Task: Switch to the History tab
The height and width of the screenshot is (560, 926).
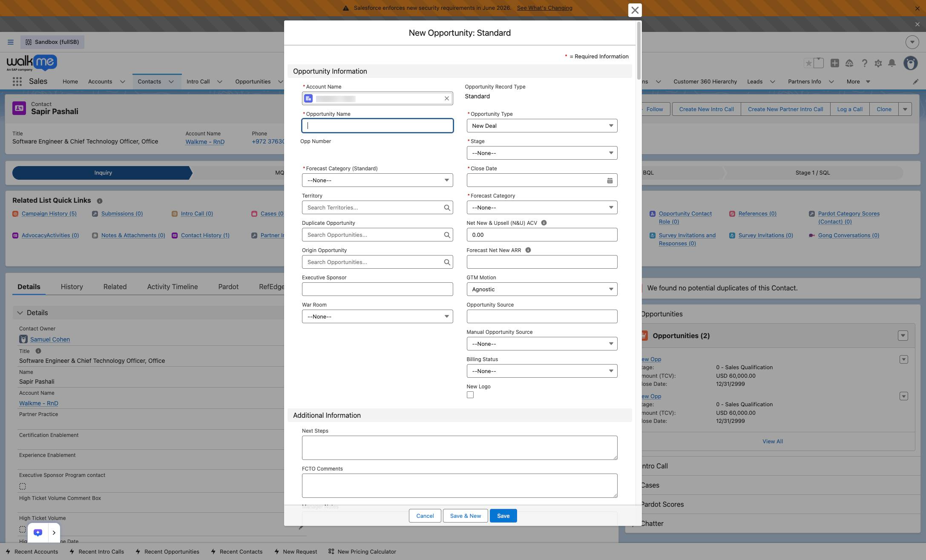Action: (x=72, y=287)
